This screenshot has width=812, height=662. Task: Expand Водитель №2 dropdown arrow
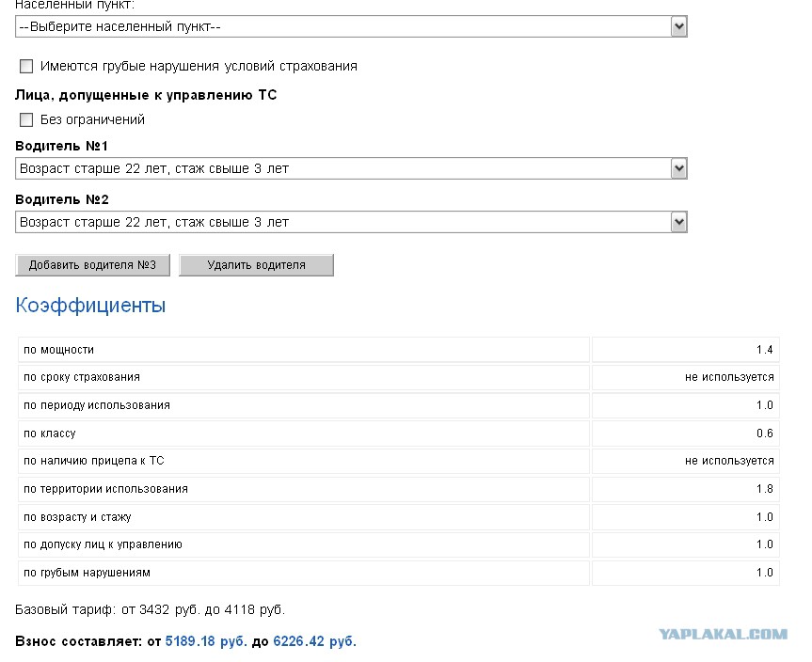coord(678,222)
